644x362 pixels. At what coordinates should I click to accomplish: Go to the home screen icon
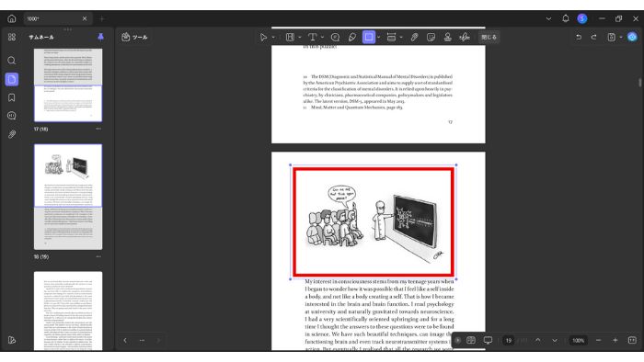click(x=11, y=18)
